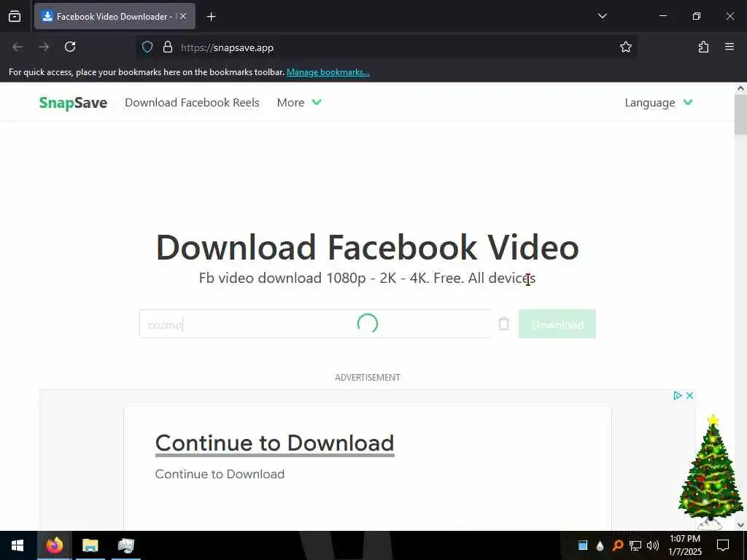This screenshot has height=560, width=747.
Task: Click the blue square tray icon
Action: click(x=583, y=545)
